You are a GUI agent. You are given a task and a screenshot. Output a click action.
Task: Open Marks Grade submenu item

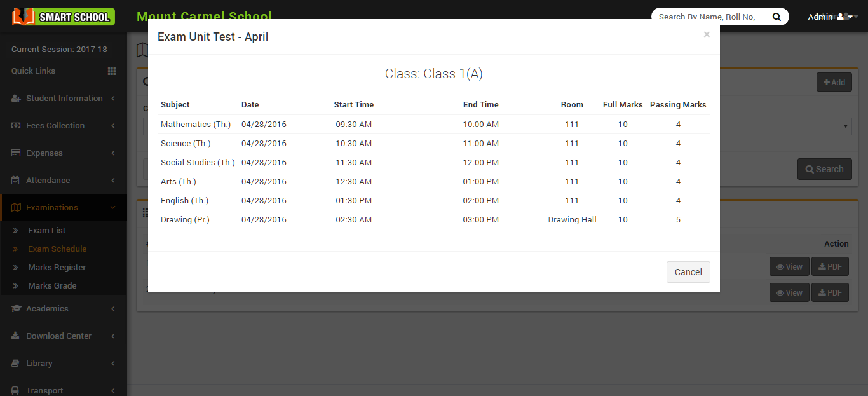(x=52, y=286)
